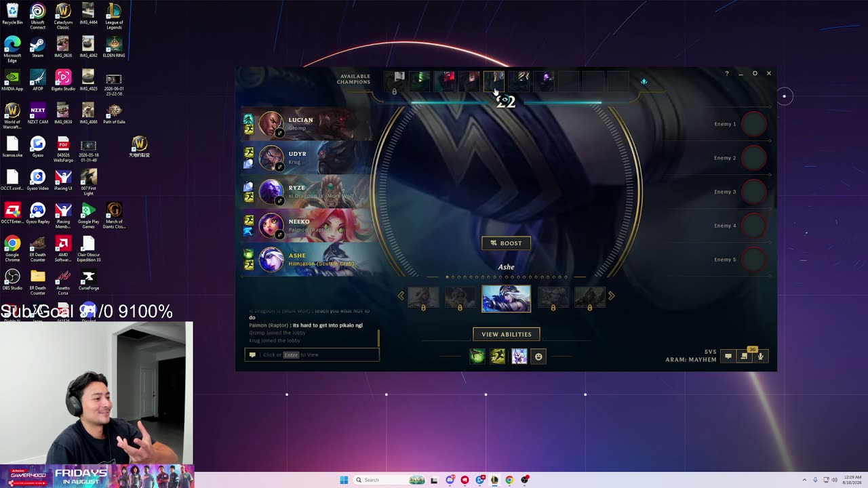Open NVIDIA App desktop icon
This screenshot has width=868, height=488.
(x=12, y=81)
